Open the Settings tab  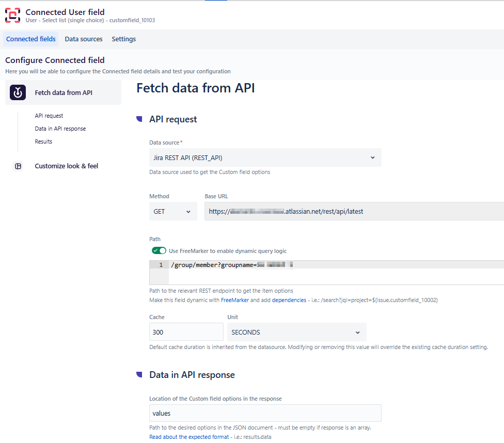tap(123, 39)
